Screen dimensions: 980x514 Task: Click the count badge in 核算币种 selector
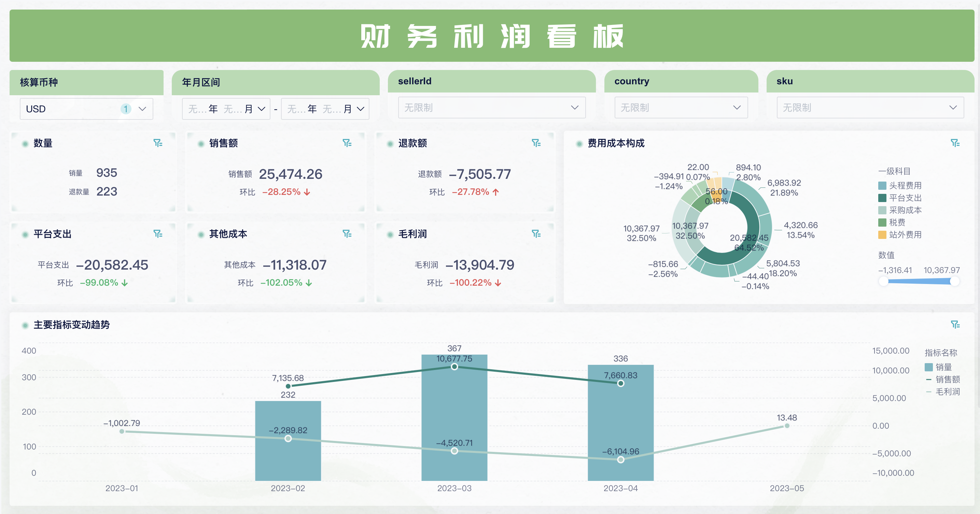(x=126, y=109)
